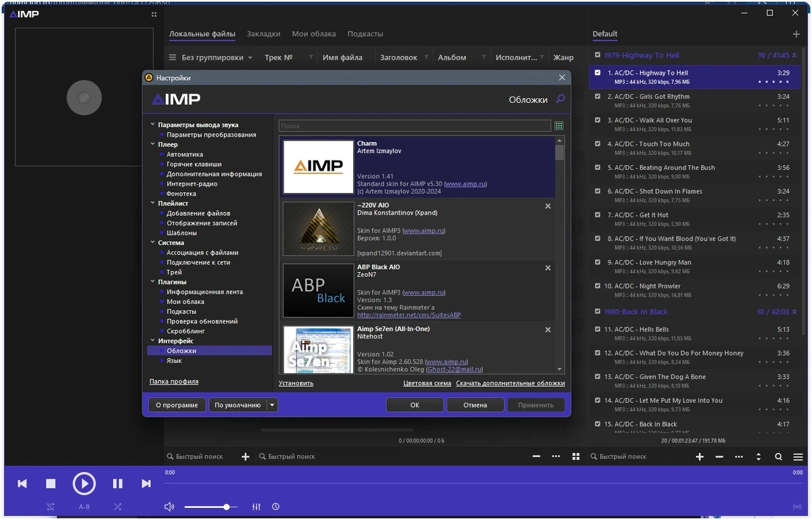Collapse the Система tree section
The image size is (812, 520).
(x=152, y=242)
